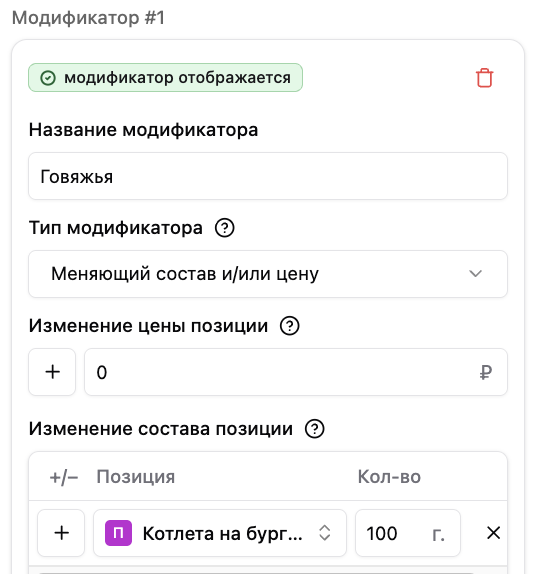Toggle plus sign in composition row
The image size is (534, 574).
[61, 533]
